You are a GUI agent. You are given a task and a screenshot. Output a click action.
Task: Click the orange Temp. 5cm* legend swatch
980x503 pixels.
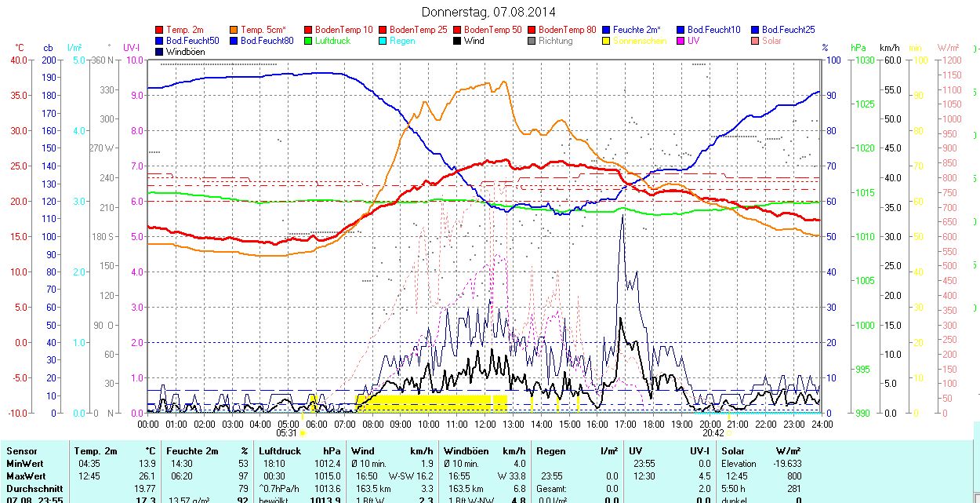click(234, 30)
